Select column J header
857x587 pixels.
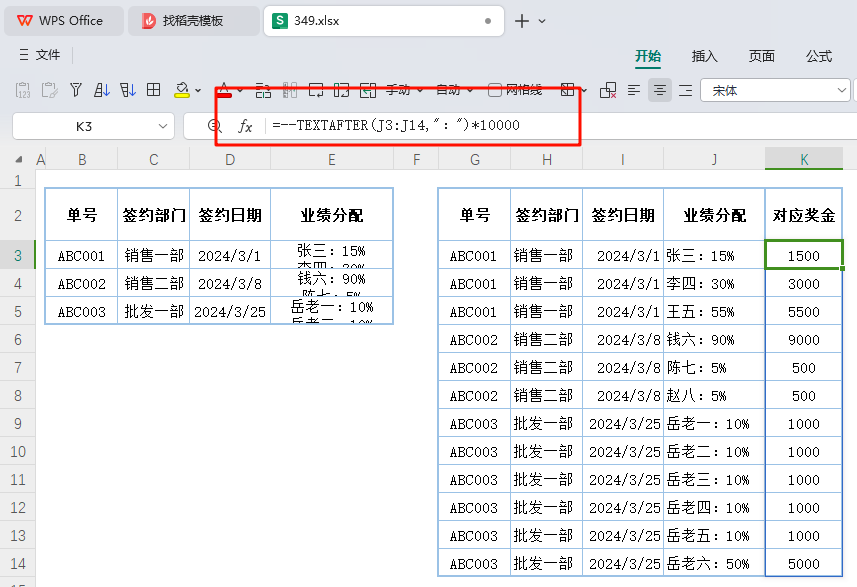(714, 160)
